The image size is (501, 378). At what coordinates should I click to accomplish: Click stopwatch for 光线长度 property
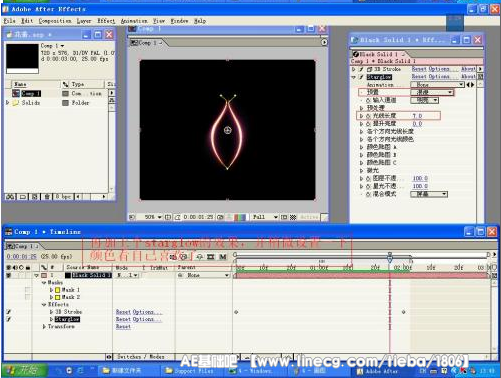pos(369,116)
